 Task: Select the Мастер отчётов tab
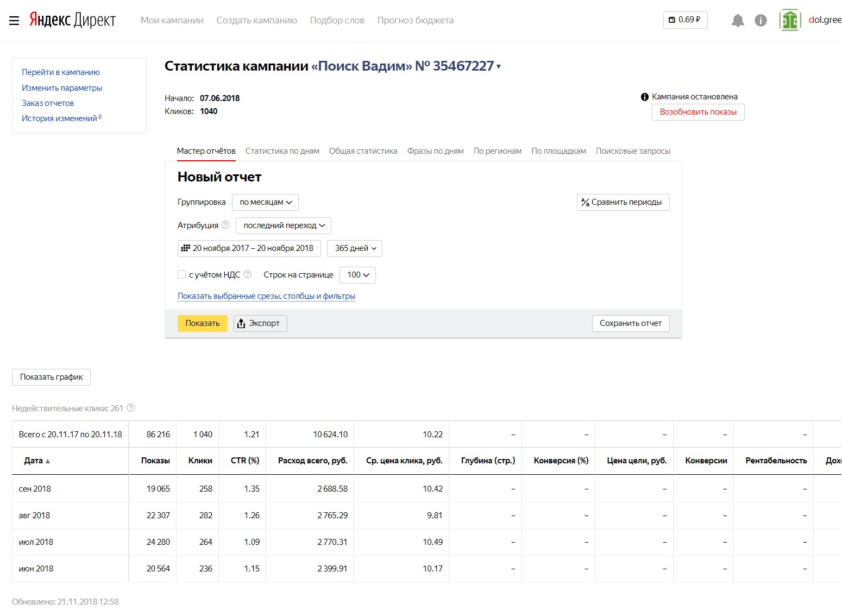pos(206,151)
